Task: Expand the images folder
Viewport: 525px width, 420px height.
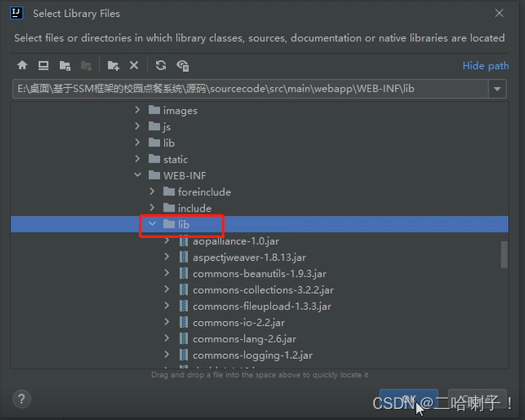Action: click(x=137, y=110)
